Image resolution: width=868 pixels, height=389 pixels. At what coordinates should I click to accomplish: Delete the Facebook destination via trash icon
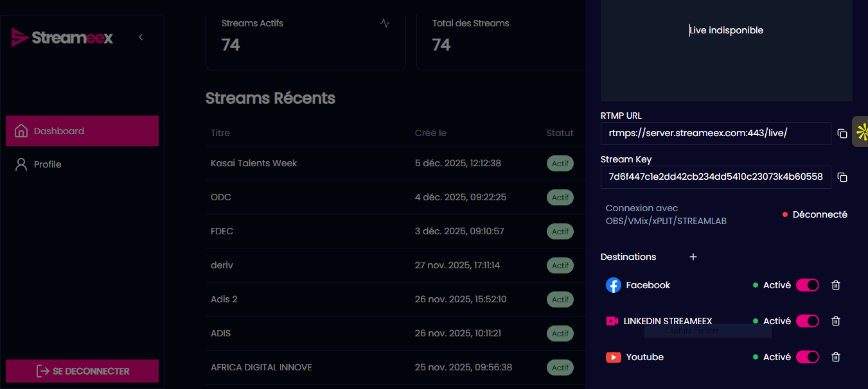coord(835,285)
